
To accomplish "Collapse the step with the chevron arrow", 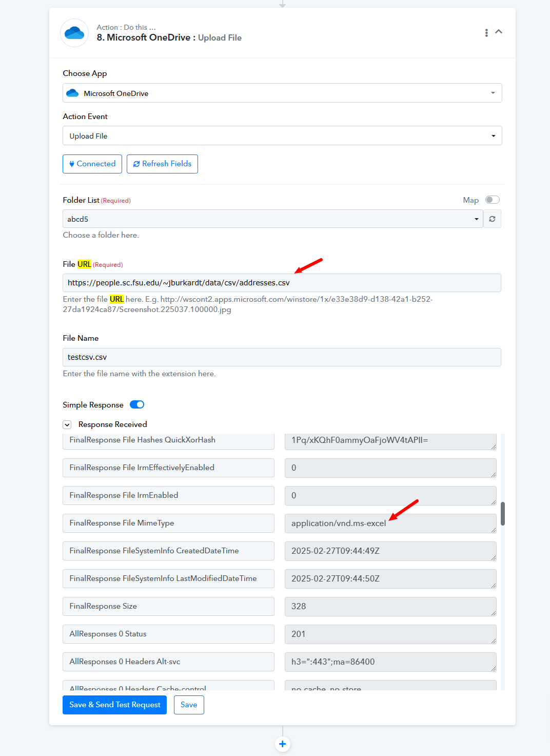I will pyautogui.click(x=499, y=32).
